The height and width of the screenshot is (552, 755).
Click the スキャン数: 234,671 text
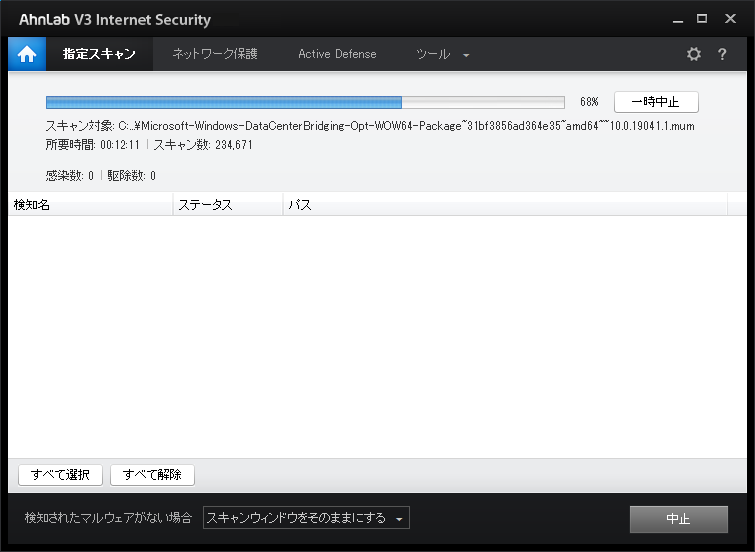203,145
